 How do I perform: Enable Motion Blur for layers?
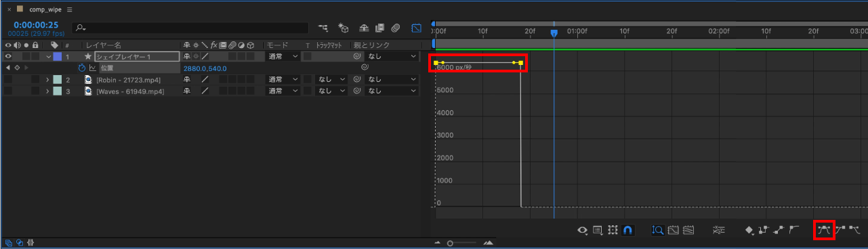point(396,28)
